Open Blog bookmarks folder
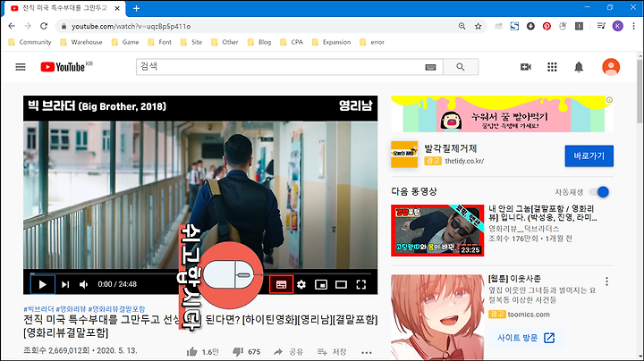Viewport: 644px width, 361px height. pos(259,42)
